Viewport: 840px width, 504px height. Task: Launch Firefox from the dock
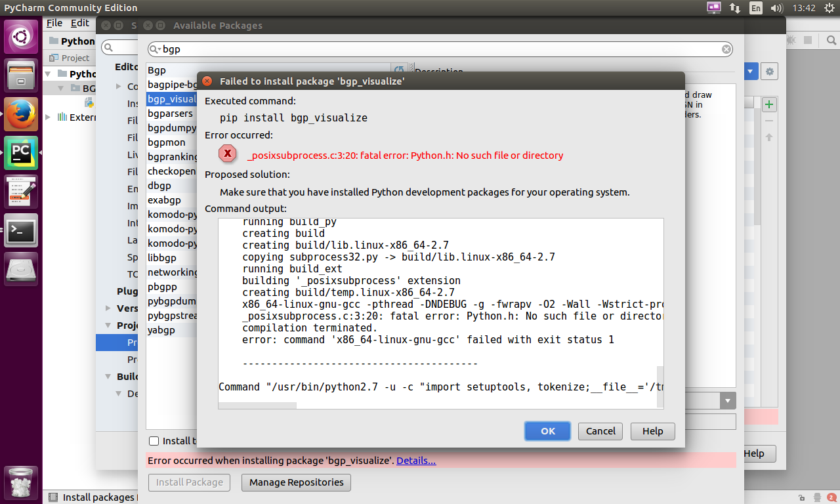[x=21, y=114]
